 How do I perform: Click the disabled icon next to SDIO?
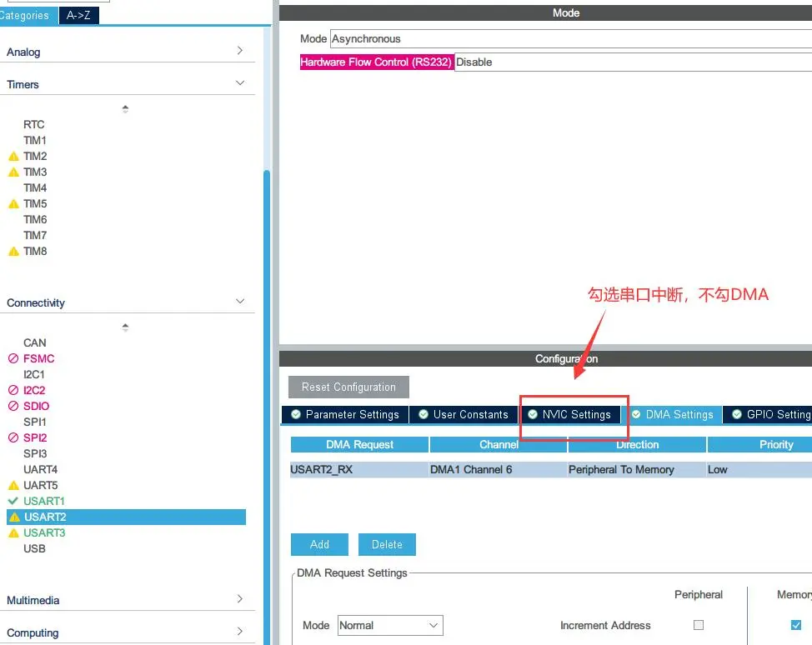[x=13, y=407]
